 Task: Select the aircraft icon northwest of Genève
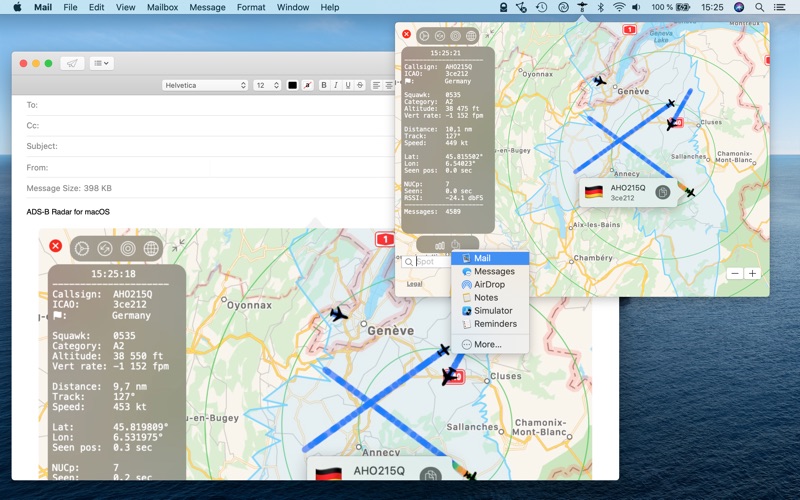click(x=600, y=81)
